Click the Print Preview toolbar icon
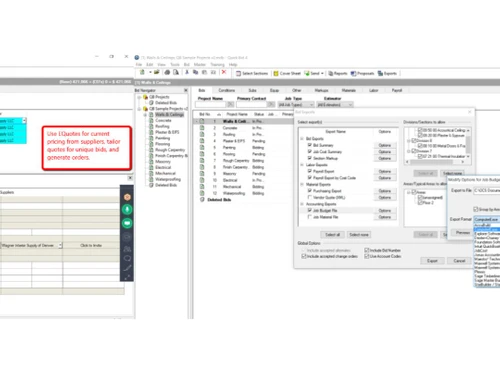The height and width of the screenshot is (375, 500). [x=176, y=72]
